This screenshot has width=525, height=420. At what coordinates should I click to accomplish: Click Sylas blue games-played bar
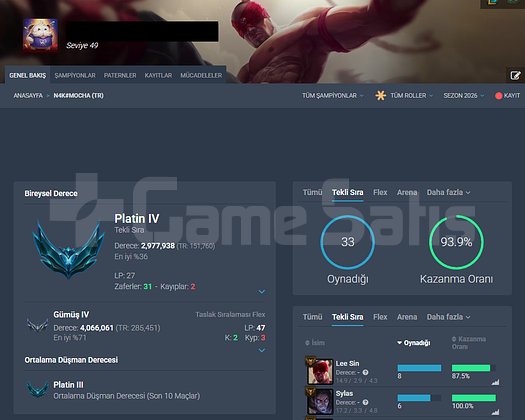(x=414, y=398)
